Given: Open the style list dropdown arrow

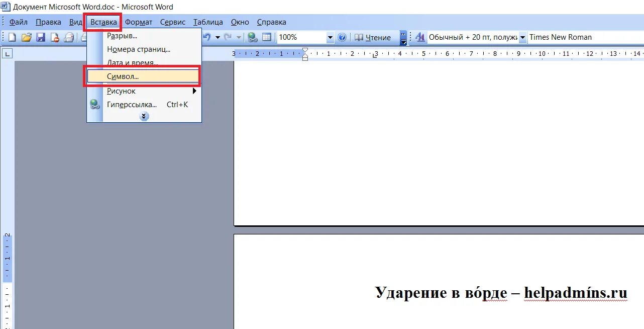Looking at the screenshot, I should point(522,37).
